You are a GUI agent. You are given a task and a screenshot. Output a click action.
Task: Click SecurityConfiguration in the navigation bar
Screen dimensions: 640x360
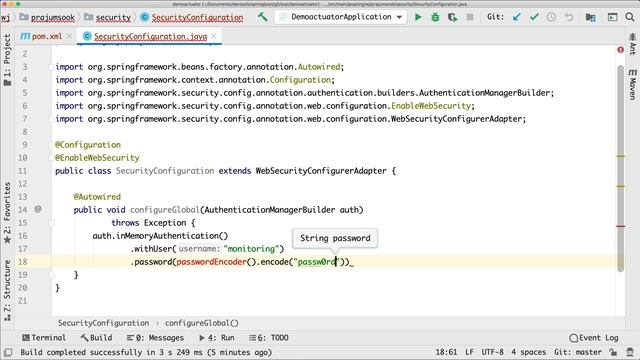(192, 18)
